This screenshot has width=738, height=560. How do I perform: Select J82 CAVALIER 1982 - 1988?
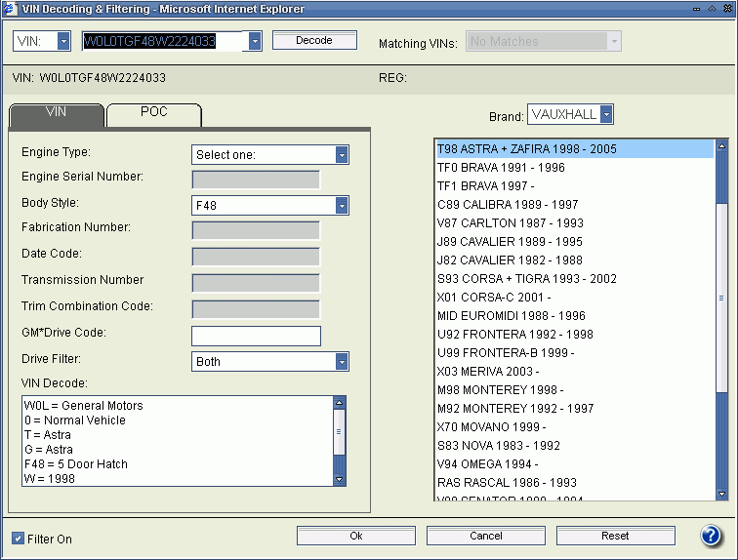tap(575, 260)
